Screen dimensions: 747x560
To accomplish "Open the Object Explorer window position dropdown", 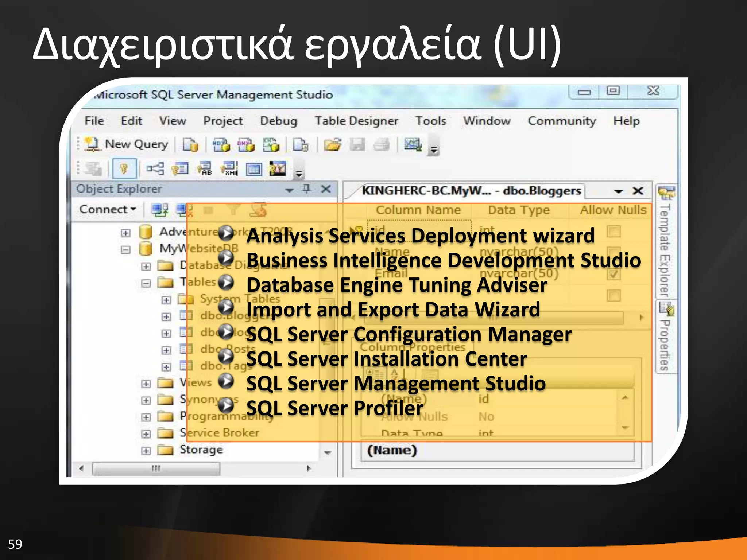I will [x=289, y=190].
